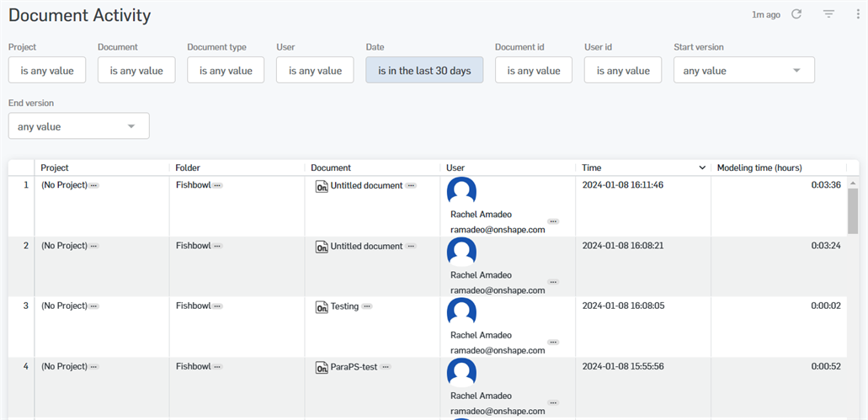Open the Testing document link
Image resolution: width=868 pixels, height=420 pixels.
(344, 306)
